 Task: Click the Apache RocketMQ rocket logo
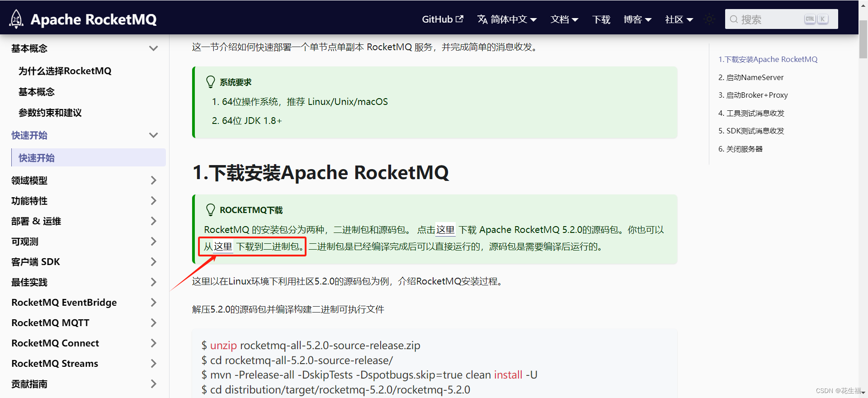point(17,19)
